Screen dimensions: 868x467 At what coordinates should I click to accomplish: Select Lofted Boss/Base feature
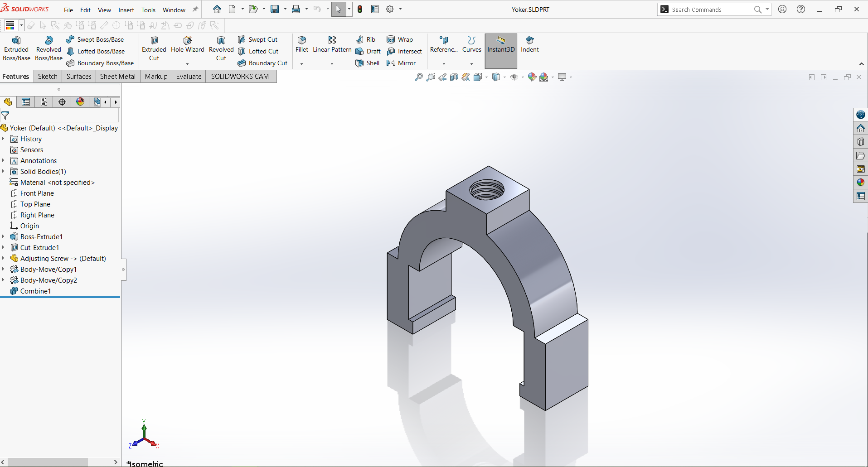[95, 51]
